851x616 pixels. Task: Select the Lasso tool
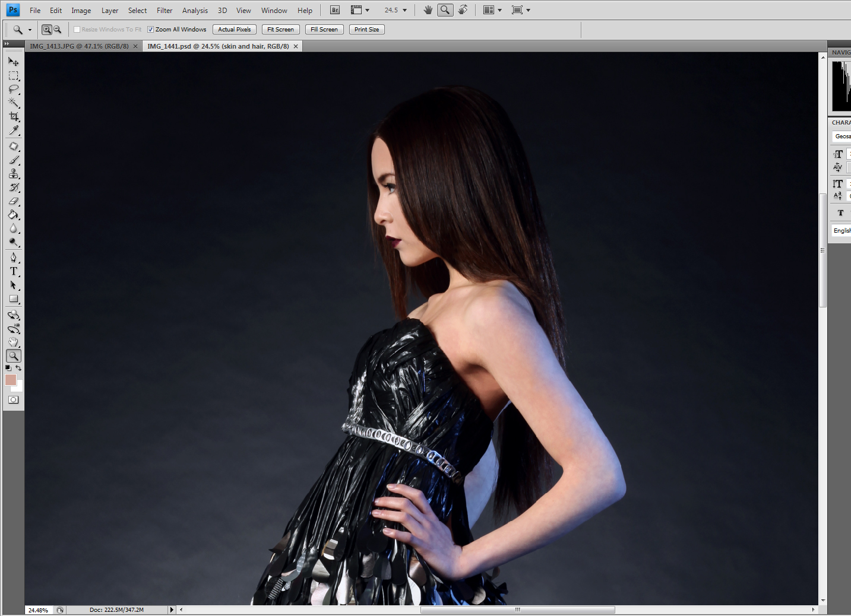(13, 89)
